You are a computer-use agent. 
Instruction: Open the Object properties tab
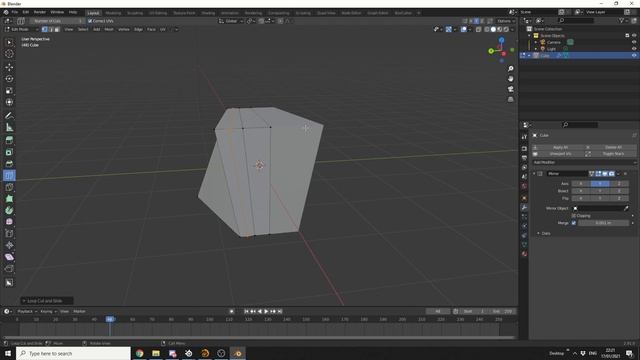(x=524, y=198)
